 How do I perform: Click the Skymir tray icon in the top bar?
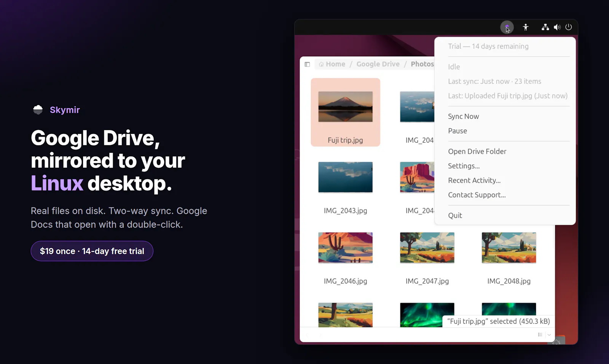pos(507,27)
